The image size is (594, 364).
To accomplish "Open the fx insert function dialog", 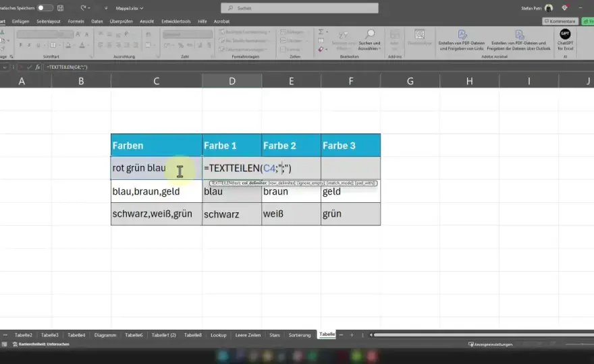I will [38, 67].
